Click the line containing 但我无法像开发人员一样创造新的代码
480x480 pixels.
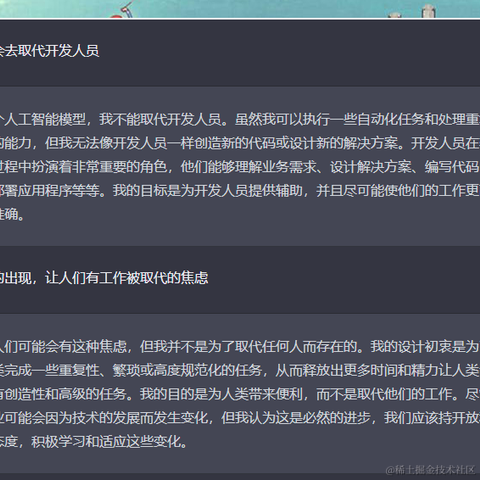pyautogui.click(x=240, y=143)
